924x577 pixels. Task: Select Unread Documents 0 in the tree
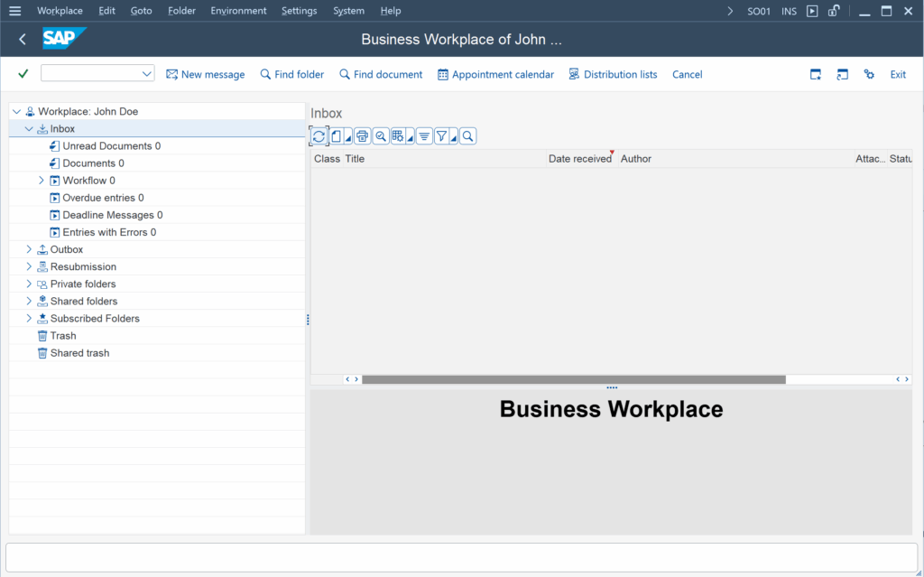click(111, 146)
